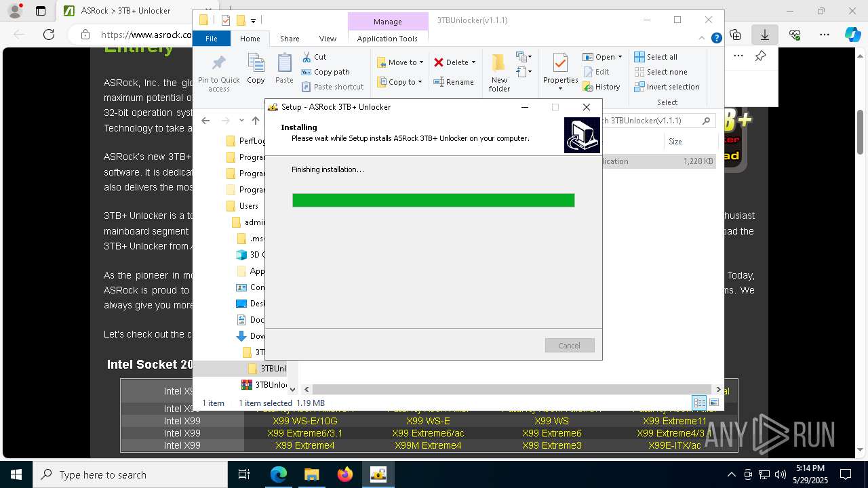Screen dimensions: 868x488
Task: Click X99E-ITX/ac link
Action: pyautogui.click(x=675, y=445)
